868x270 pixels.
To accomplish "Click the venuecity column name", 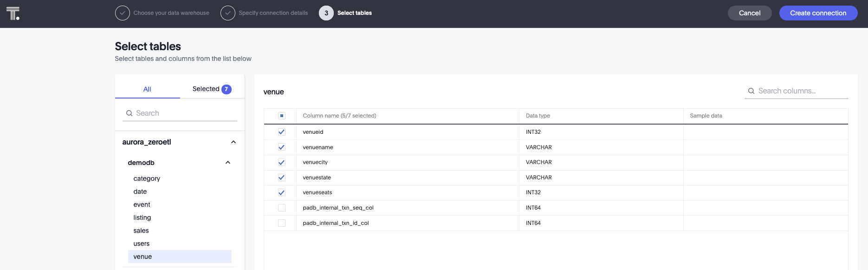I will (x=315, y=162).
